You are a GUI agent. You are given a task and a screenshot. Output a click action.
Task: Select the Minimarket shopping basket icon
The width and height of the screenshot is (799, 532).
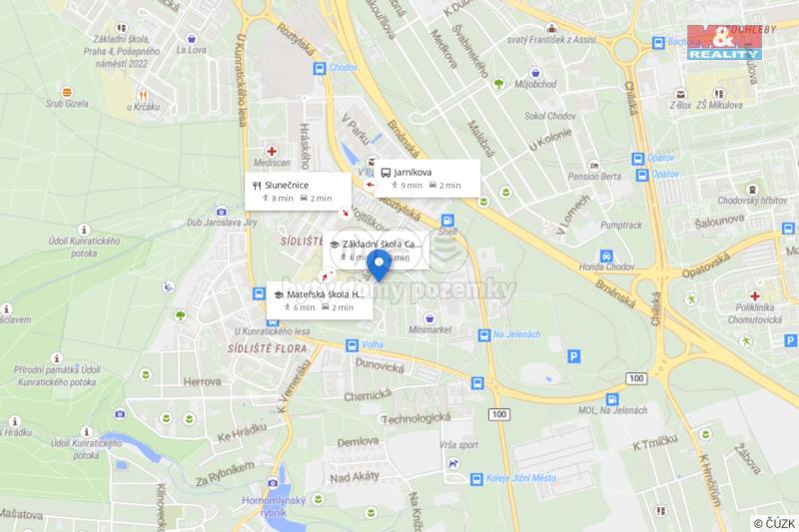429,318
